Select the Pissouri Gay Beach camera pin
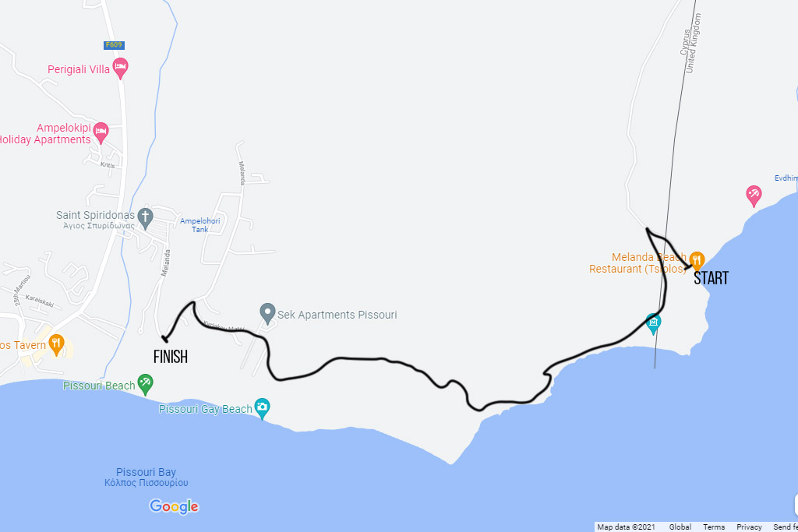This screenshot has width=798, height=532. (262, 408)
